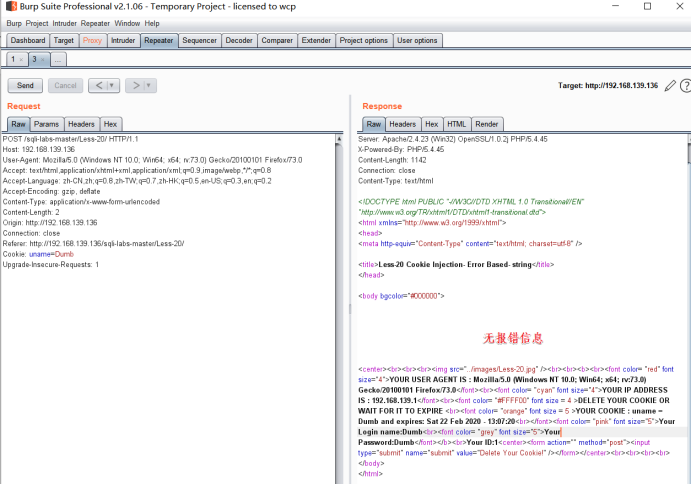691x485 pixels.
Task: Switch to the Extender tab
Action: (x=316, y=41)
